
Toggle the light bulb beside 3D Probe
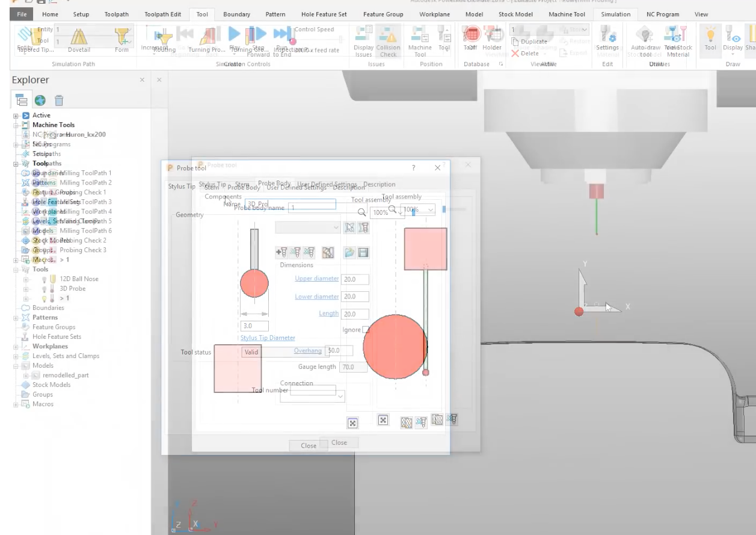[44, 289]
